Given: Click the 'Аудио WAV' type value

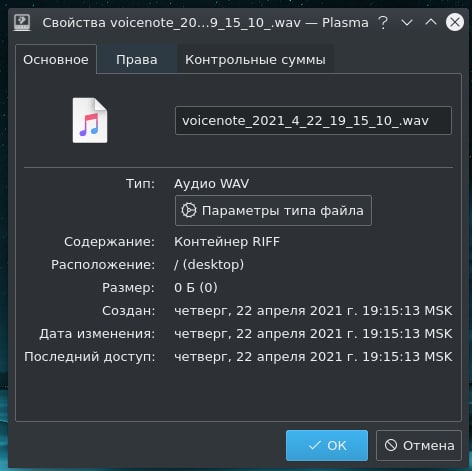Looking at the screenshot, I should tap(211, 184).
